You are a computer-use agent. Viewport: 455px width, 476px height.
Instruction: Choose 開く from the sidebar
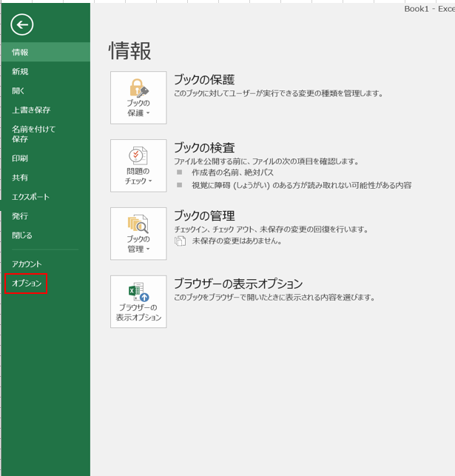(x=46, y=90)
